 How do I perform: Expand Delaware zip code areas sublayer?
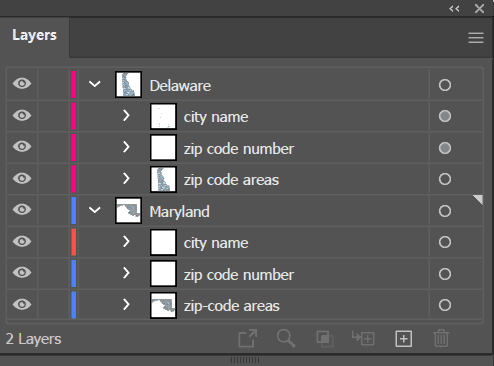126,179
